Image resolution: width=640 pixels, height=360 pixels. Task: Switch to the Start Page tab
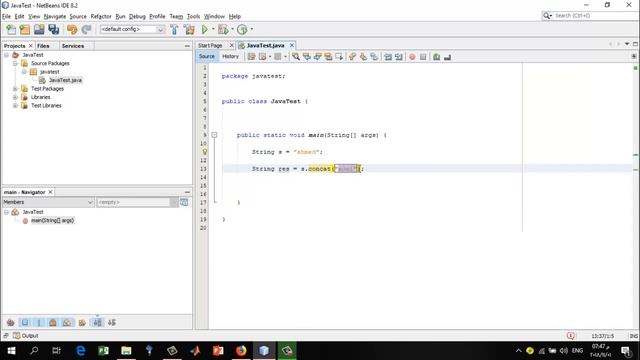(211, 45)
